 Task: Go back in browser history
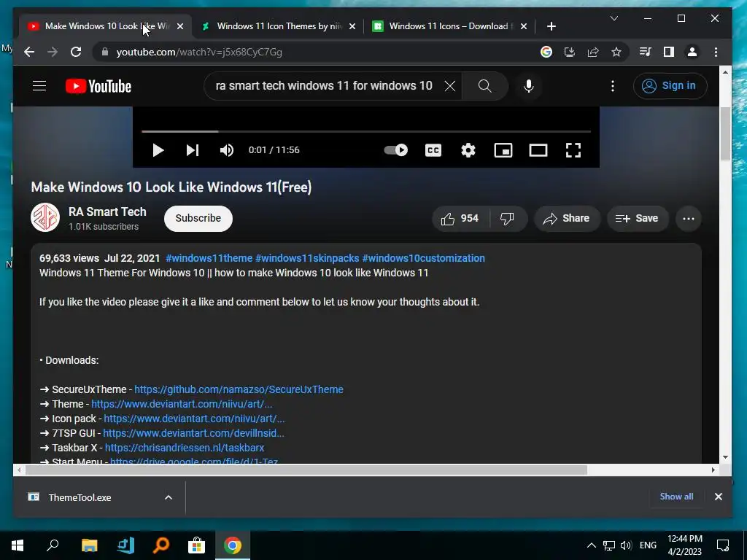click(x=29, y=52)
